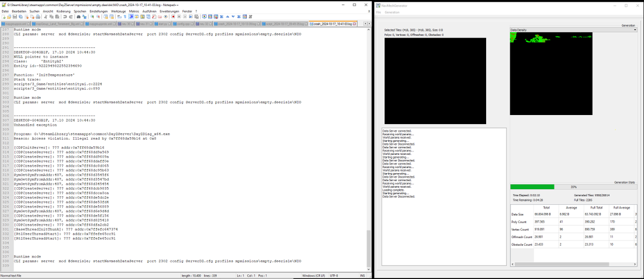Open the Erweiterungen menu

[x=170, y=11]
